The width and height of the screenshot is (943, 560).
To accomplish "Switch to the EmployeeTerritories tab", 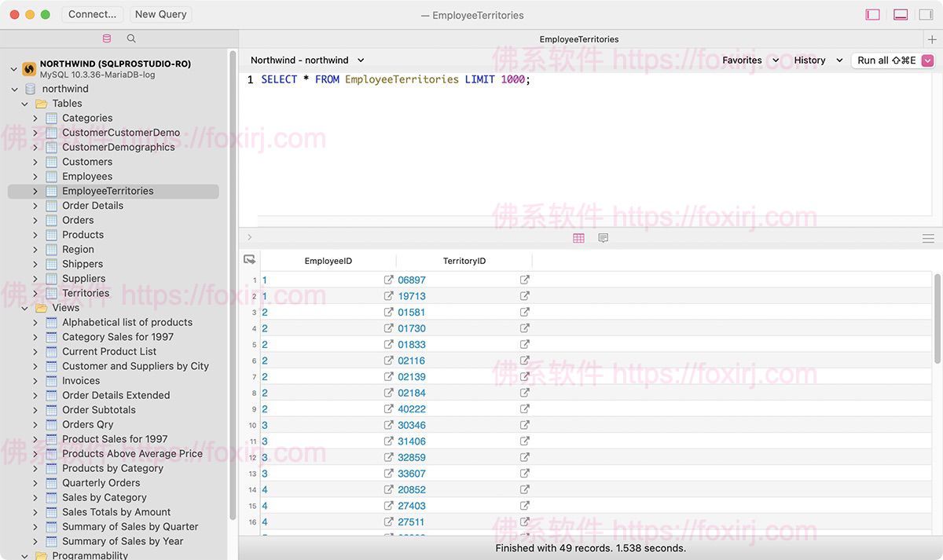I will [579, 39].
